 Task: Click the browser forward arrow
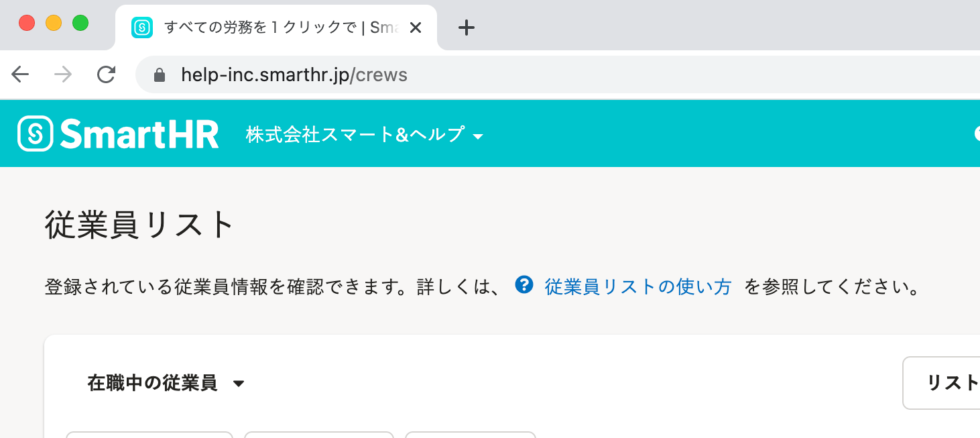coord(63,74)
